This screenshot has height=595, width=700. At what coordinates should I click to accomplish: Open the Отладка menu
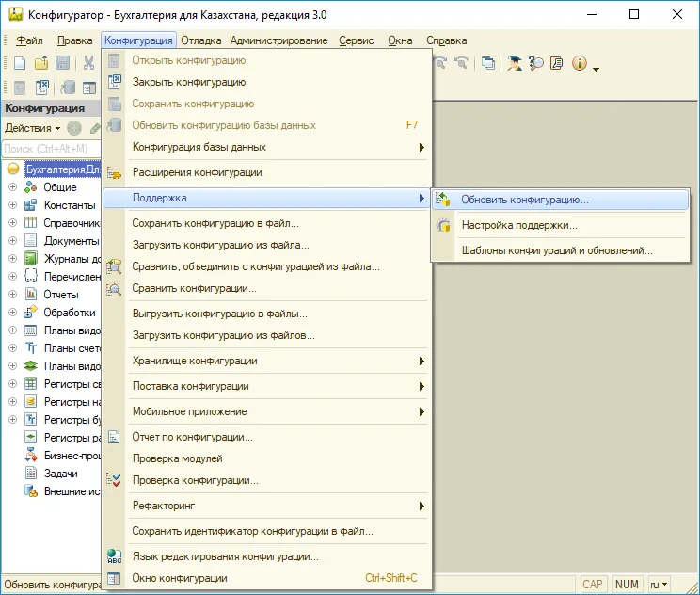tap(201, 40)
